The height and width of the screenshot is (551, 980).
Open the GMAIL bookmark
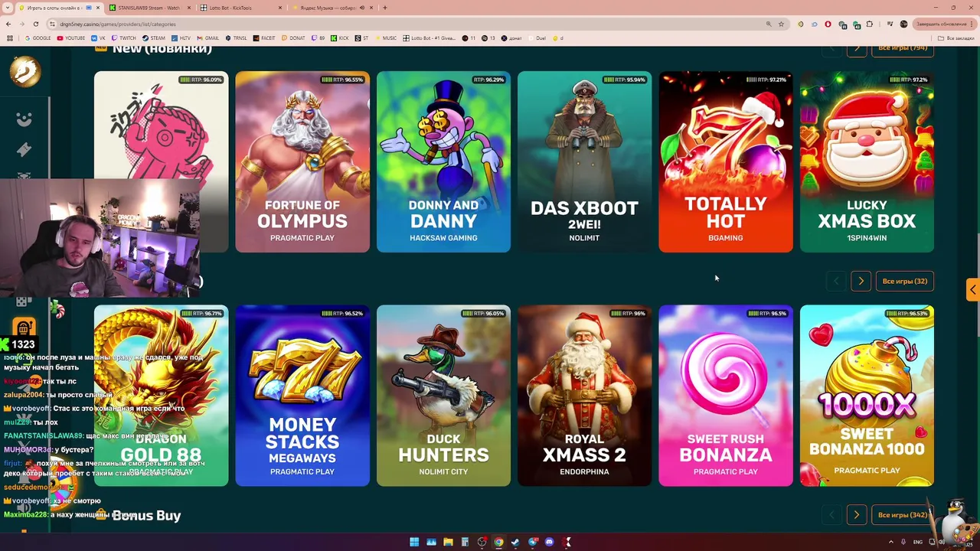pyautogui.click(x=208, y=38)
